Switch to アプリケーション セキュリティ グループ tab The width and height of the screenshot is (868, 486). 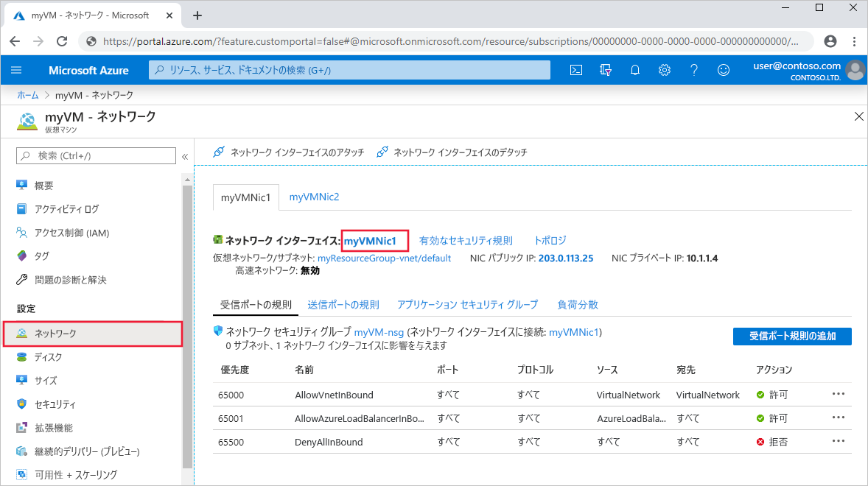tap(467, 305)
